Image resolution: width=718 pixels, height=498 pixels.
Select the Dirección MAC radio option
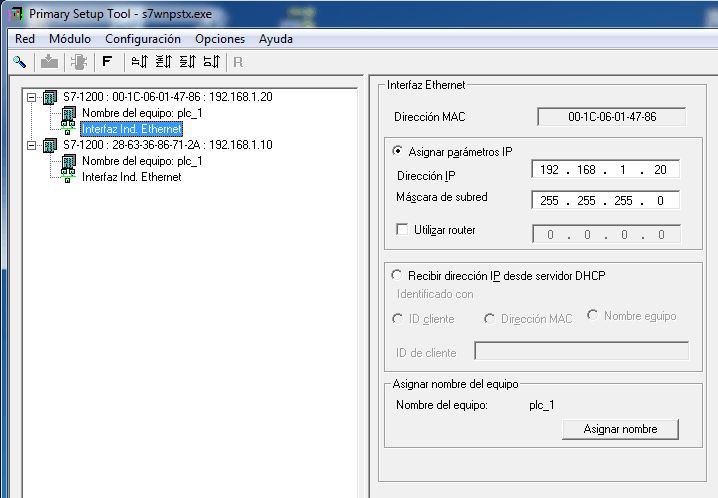coord(490,319)
